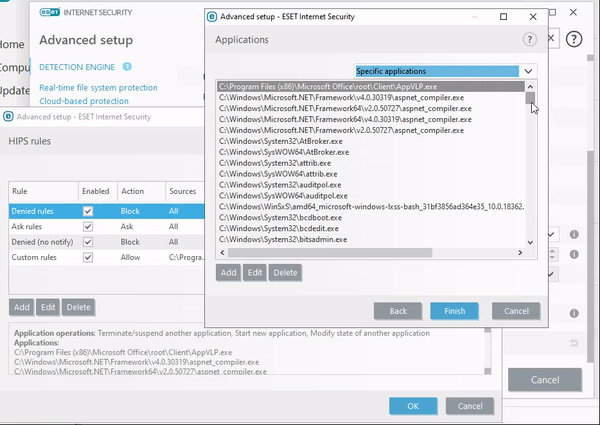The width and height of the screenshot is (600, 425).
Task: Click the ESET logo in Applications dialog title bar
Action: point(212,17)
